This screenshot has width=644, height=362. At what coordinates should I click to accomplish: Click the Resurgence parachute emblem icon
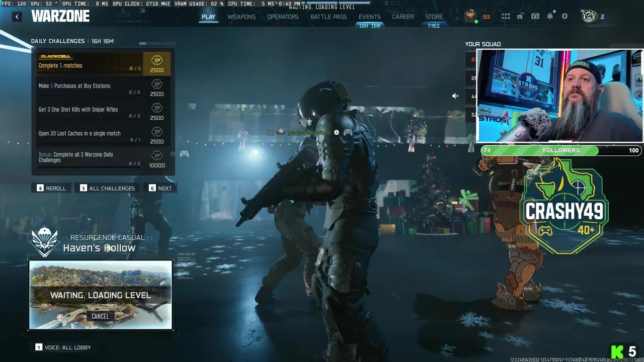tap(45, 241)
